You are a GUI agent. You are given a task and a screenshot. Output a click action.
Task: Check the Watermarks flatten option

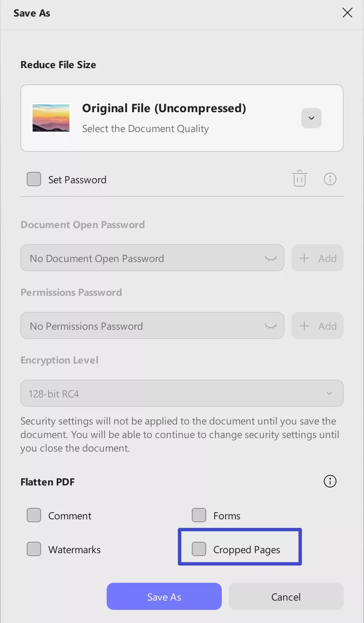click(33, 549)
